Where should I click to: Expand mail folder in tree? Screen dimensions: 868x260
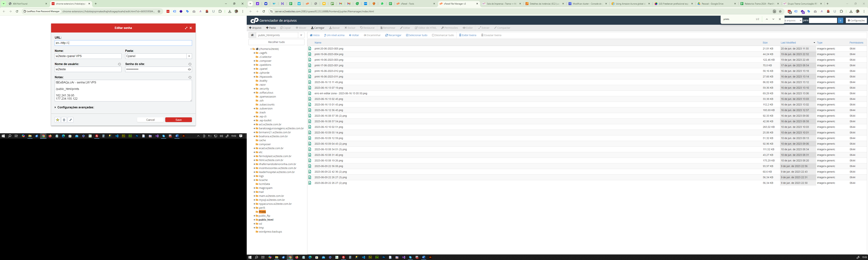click(254, 192)
